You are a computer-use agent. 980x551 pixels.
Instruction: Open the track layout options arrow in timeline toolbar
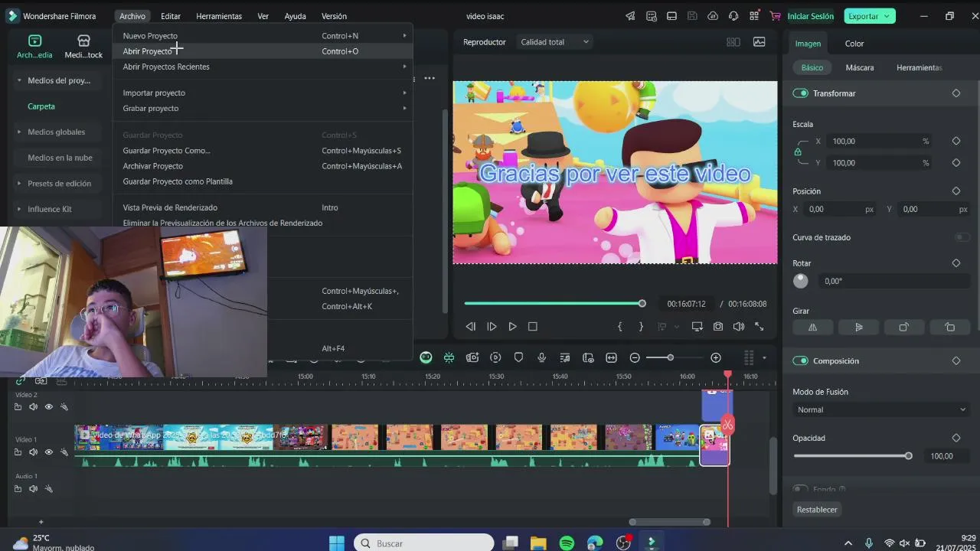[764, 357]
